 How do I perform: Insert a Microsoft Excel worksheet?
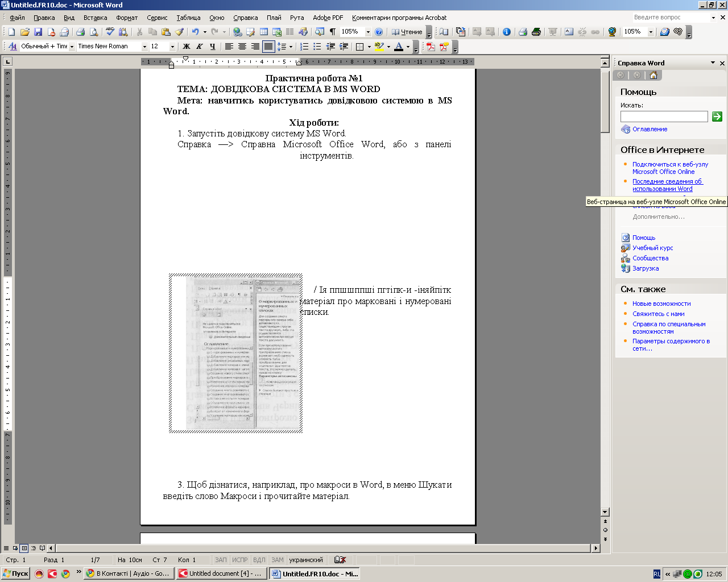pyautogui.click(x=277, y=32)
